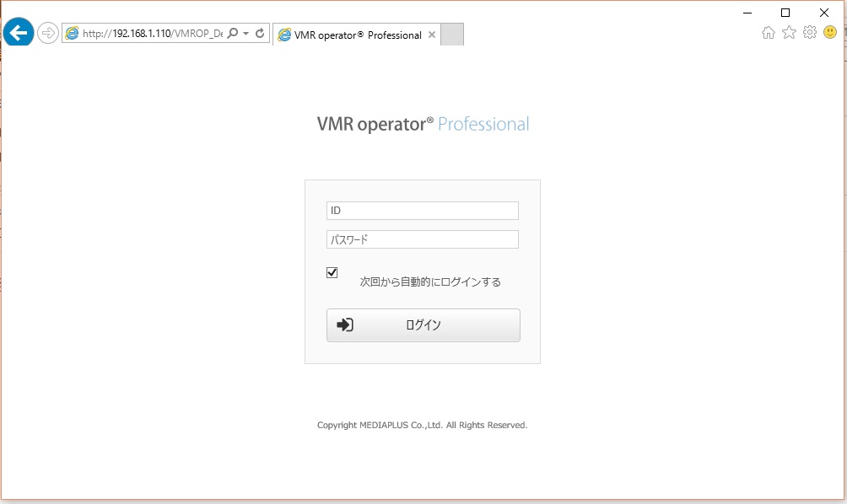
Task: Open a new blank browser tab
Action: [452, 35]
